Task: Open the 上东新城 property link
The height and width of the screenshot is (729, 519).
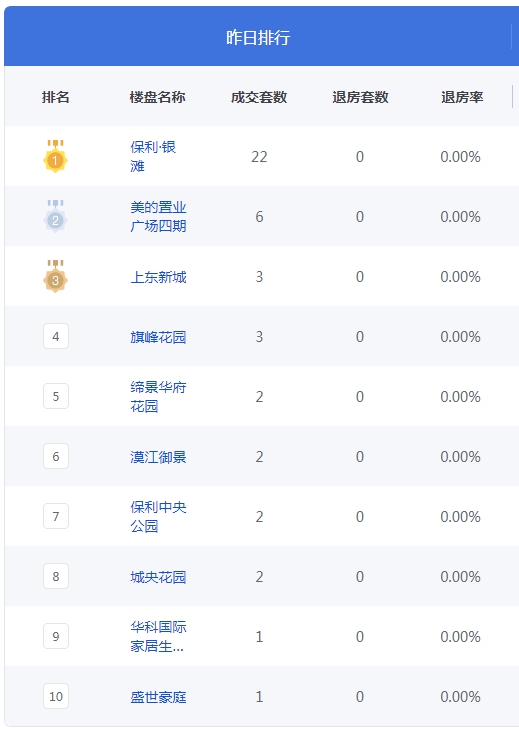Action: coord(158,277)
